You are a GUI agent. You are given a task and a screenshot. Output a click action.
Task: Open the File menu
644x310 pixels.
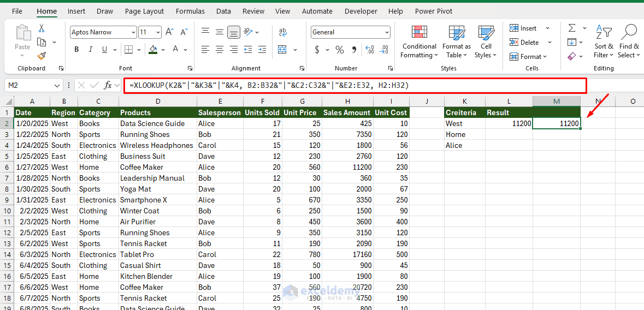tap(17, 11)
